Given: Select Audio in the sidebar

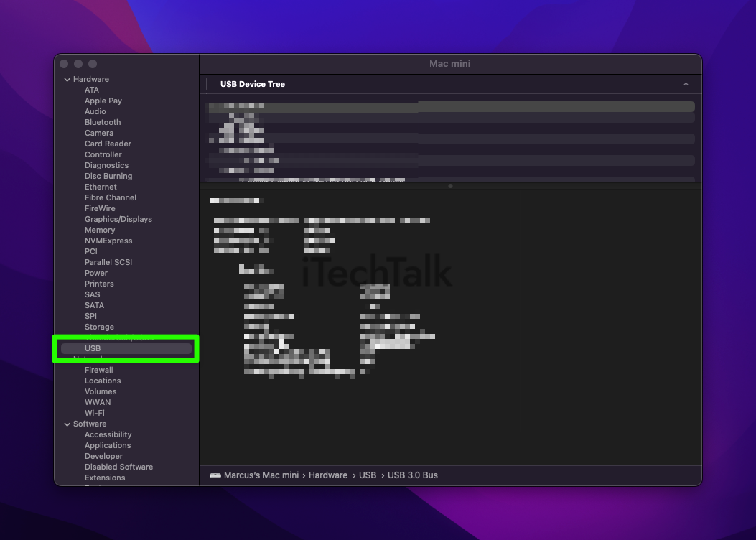Looking at the screenshot, I should tap(95, 111).
